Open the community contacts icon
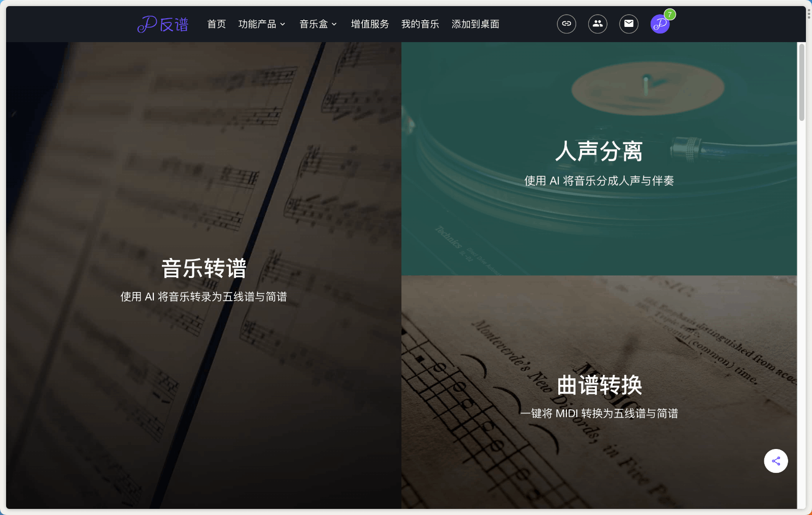Viewport: 812px width, 515px height. [598, 24]
